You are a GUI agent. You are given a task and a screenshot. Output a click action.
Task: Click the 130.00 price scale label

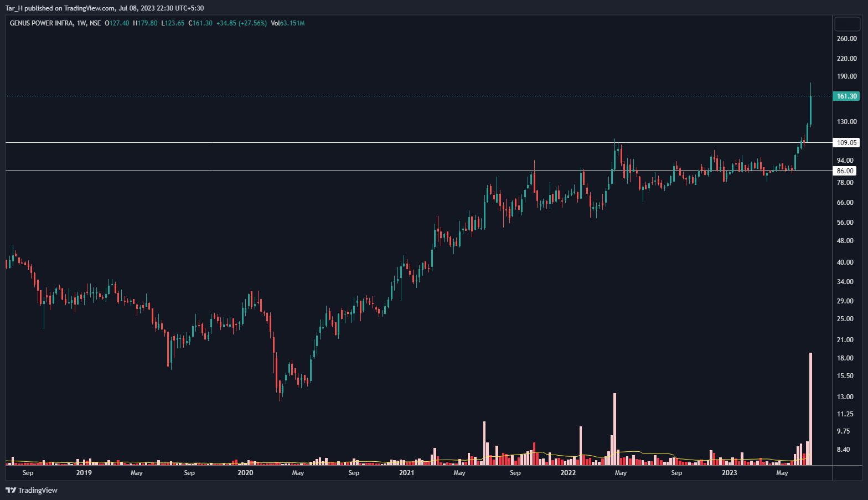[x=847, y=122]
